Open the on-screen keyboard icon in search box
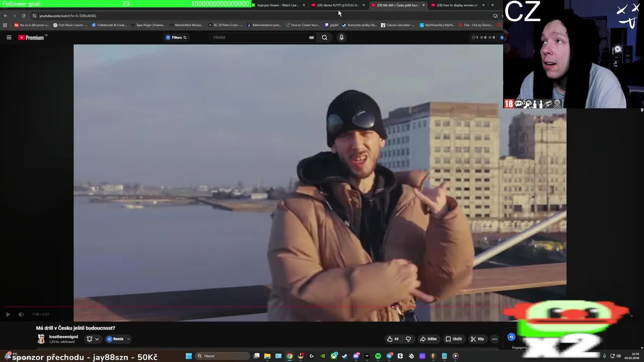This screenshot has width=644, height=362. (x=311, y=37)
